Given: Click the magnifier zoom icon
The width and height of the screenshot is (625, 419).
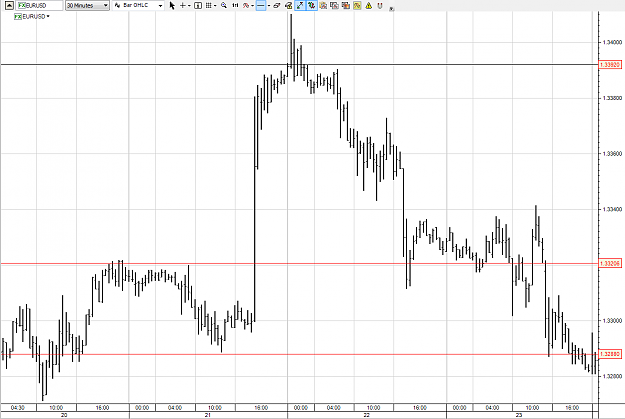Looking at the screenshot, I should coord(224,6).
